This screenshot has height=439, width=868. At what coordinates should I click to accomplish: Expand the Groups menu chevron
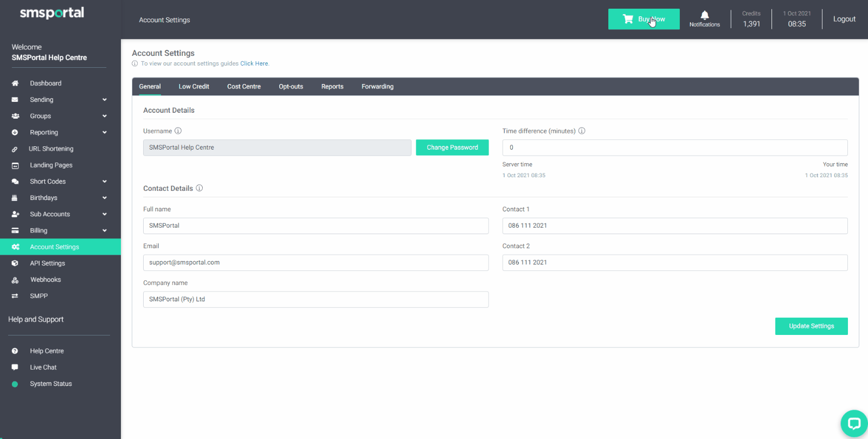click(x=105, y=116)
